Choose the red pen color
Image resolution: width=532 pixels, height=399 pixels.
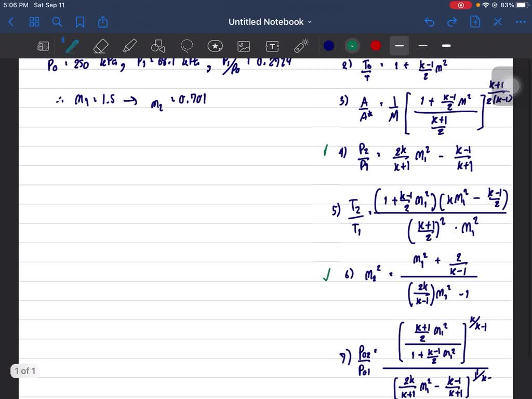(376, 46)
